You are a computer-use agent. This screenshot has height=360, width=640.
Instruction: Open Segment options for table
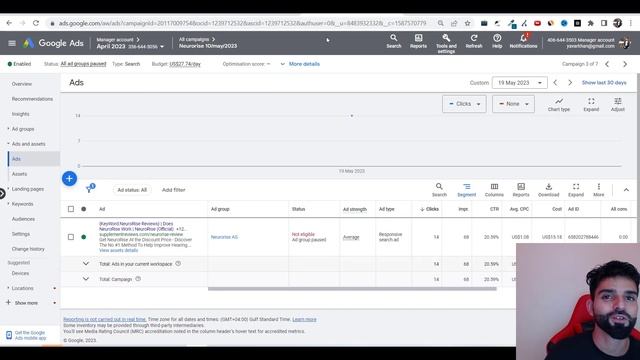pos(467,190)
